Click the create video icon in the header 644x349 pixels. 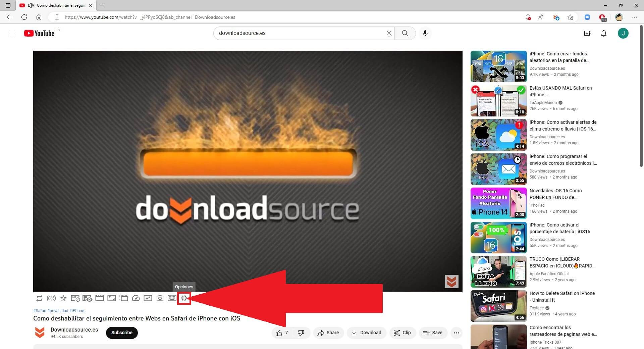coord(588,33)
